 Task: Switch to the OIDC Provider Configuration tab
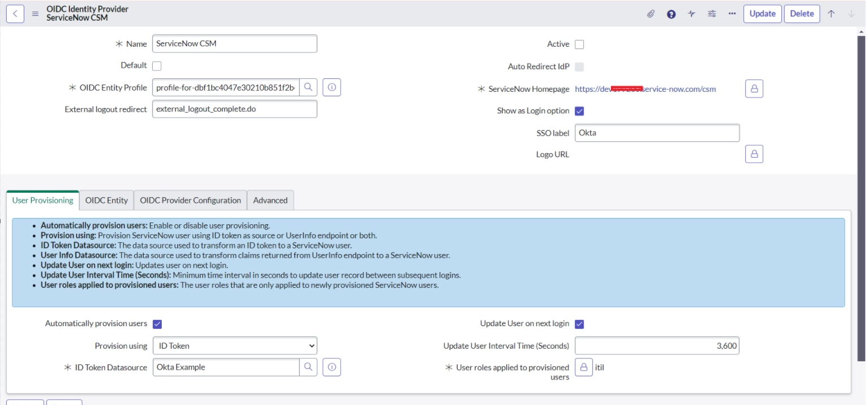pos(189,200)
